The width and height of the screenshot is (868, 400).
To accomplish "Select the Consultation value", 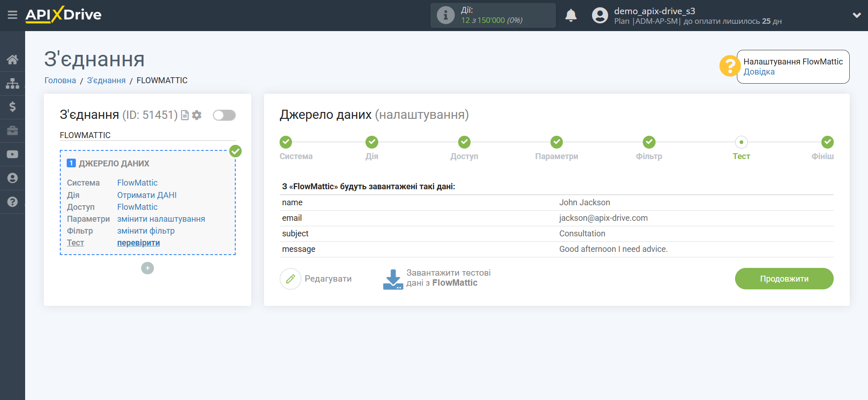I will tap(582, 234).
